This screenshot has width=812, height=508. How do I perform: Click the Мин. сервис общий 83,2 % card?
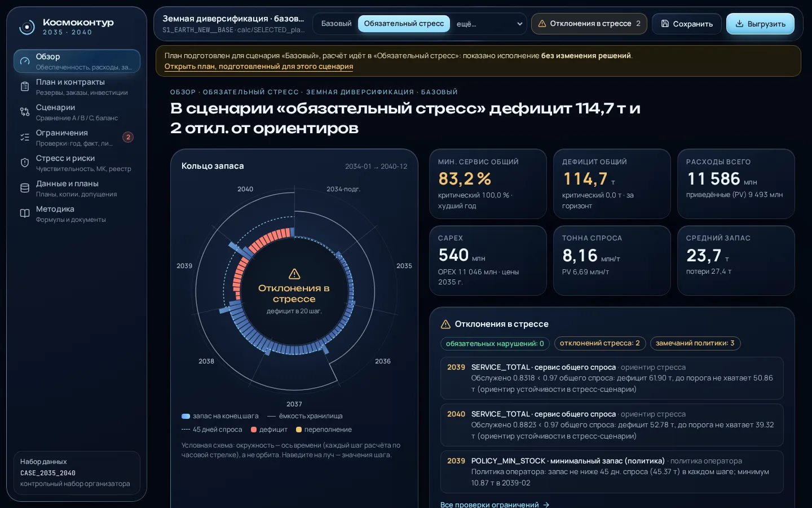pos(488,184)
